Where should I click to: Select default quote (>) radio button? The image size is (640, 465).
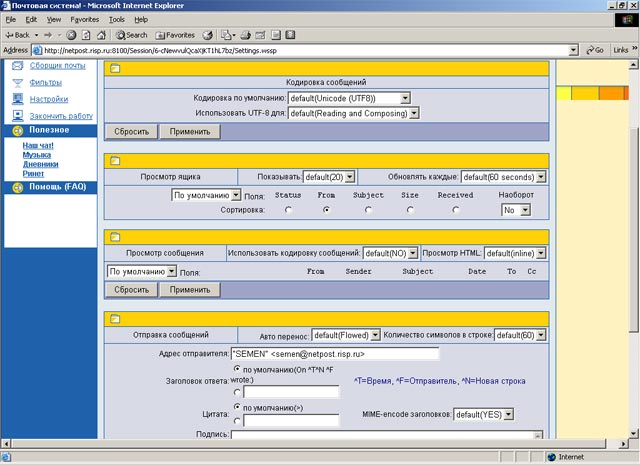237,407
